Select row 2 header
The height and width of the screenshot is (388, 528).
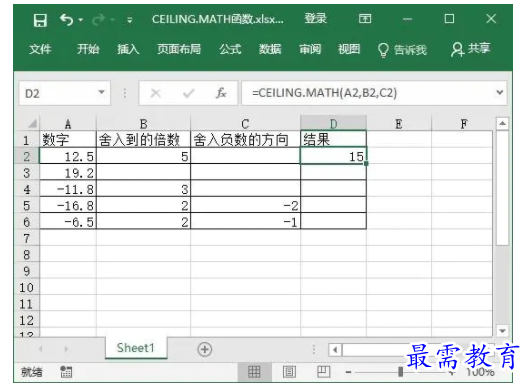click(x=27, y=156)
